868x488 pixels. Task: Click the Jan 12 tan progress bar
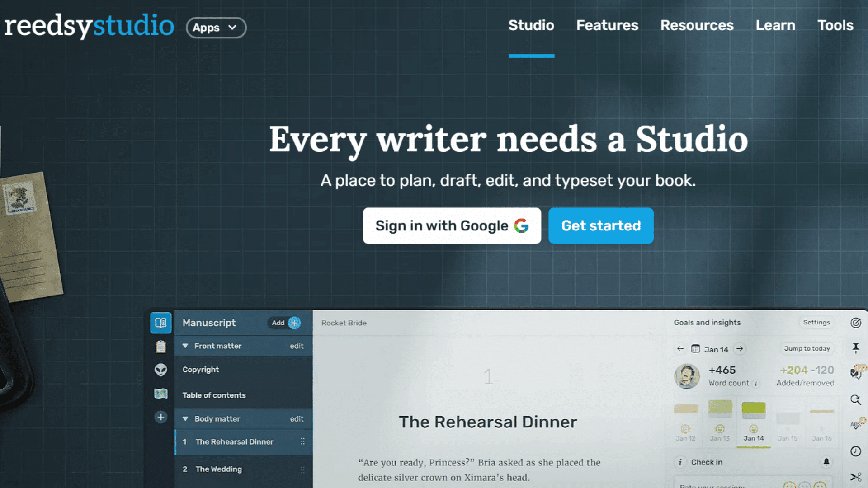(686, 409)
